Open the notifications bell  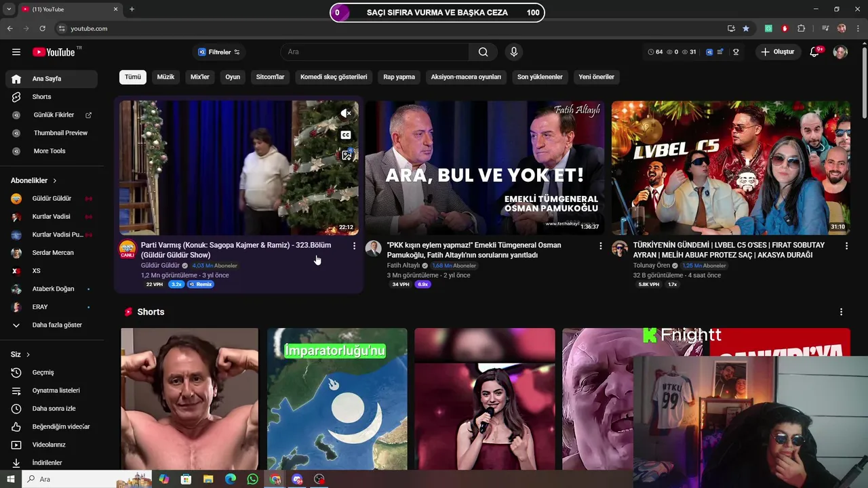(814, 52)
